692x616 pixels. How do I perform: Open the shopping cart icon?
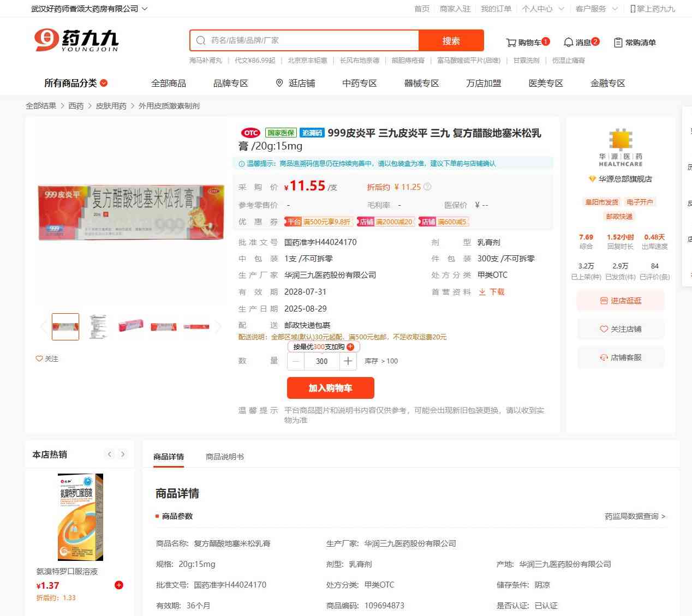[x=511, y=43]
